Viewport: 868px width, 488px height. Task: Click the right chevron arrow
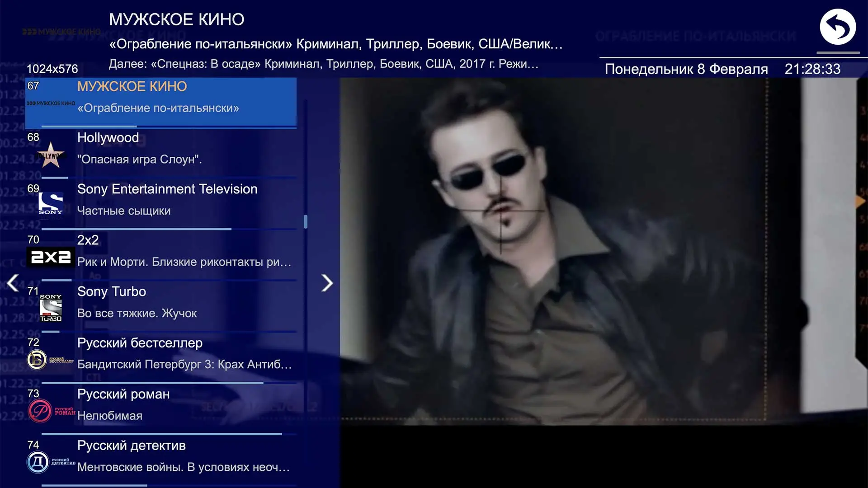coord(327,283)
